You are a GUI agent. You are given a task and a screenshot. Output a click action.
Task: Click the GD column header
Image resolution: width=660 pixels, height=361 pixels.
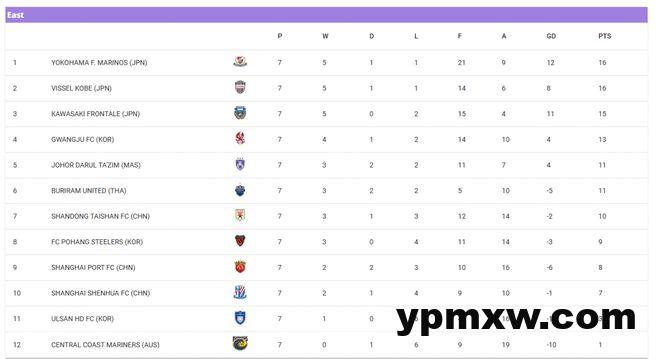point(551,36)
